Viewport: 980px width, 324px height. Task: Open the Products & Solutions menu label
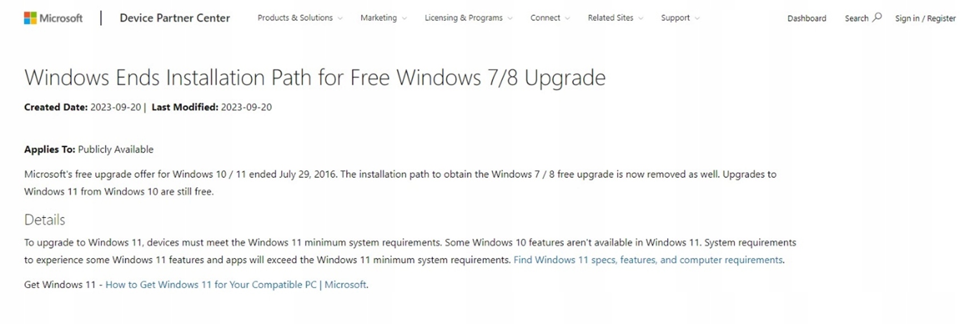(295, 18)
